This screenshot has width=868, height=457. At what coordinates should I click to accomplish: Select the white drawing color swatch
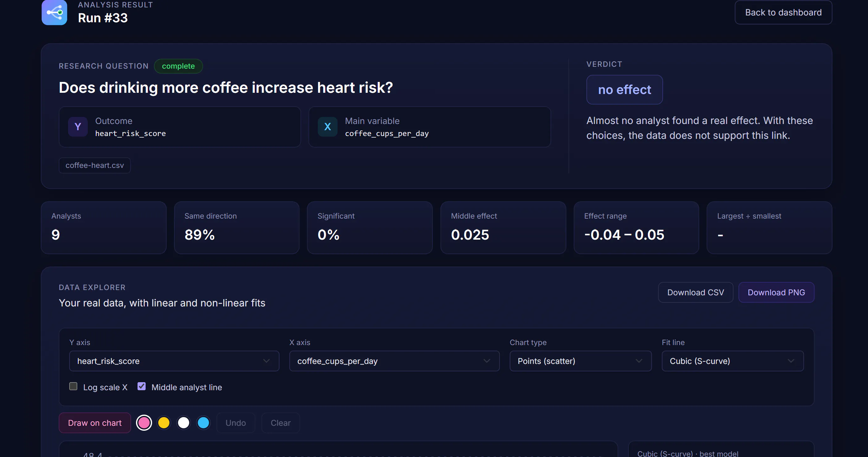(184, 423)
